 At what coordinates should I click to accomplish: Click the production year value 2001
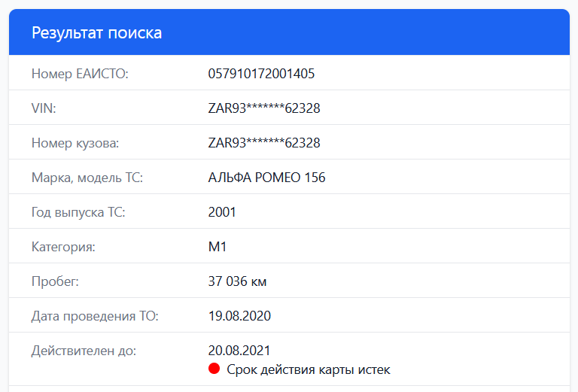222,212
